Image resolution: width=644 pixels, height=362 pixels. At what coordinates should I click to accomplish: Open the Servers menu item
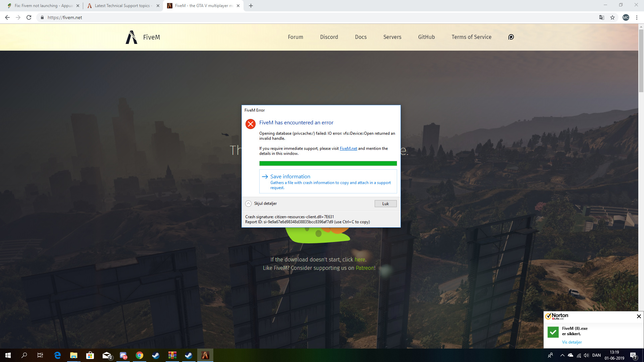392,37
